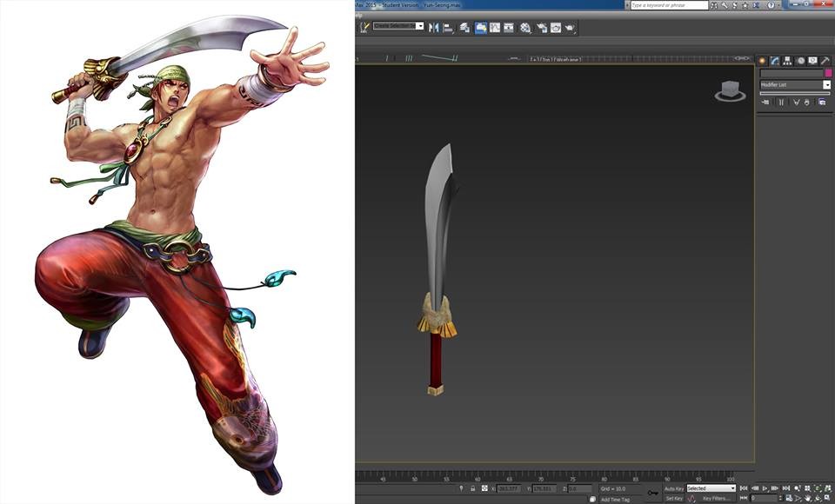Click the Pin Stack icon below the modifier list

765,102
